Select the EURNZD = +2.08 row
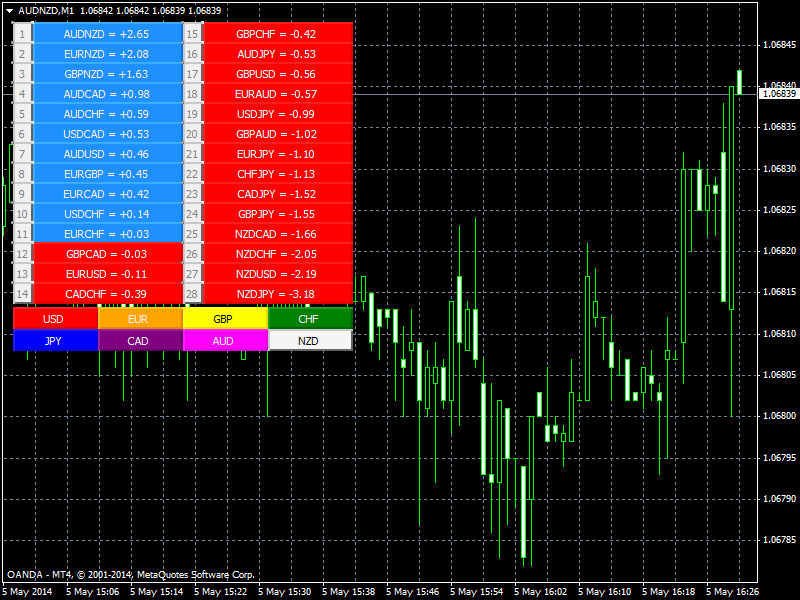 pyautogui.click(x=107, y=54)
